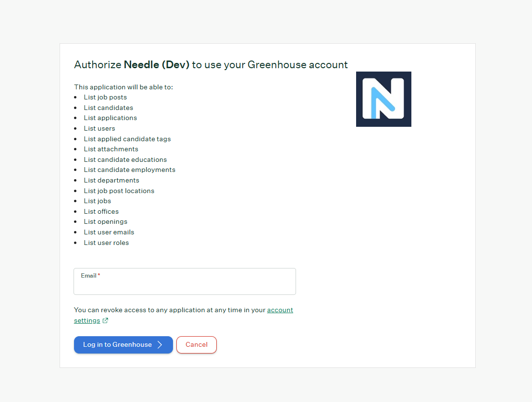Cancel the authorization request
The width and height of the screenshot is (532, 402).
click(x=197, y=345)
